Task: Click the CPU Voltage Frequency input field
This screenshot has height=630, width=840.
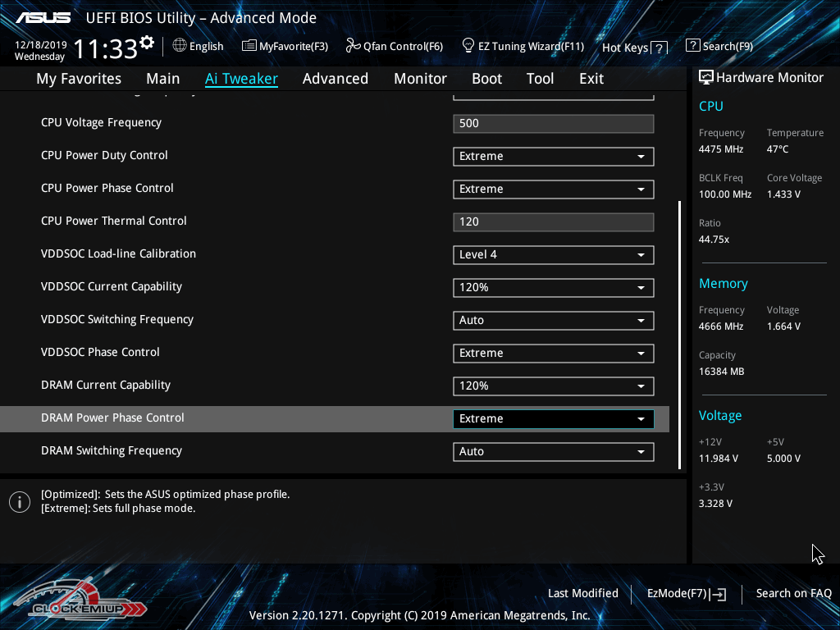Action: tap(553, 123)
